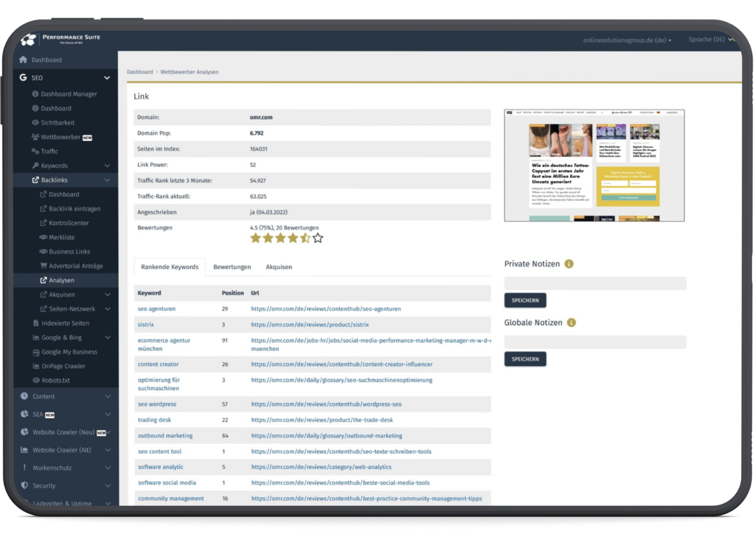This screenshot has width=756, height=546.
Task: Click the Wettbewerber people icon
Action: [x=35, y=137]
